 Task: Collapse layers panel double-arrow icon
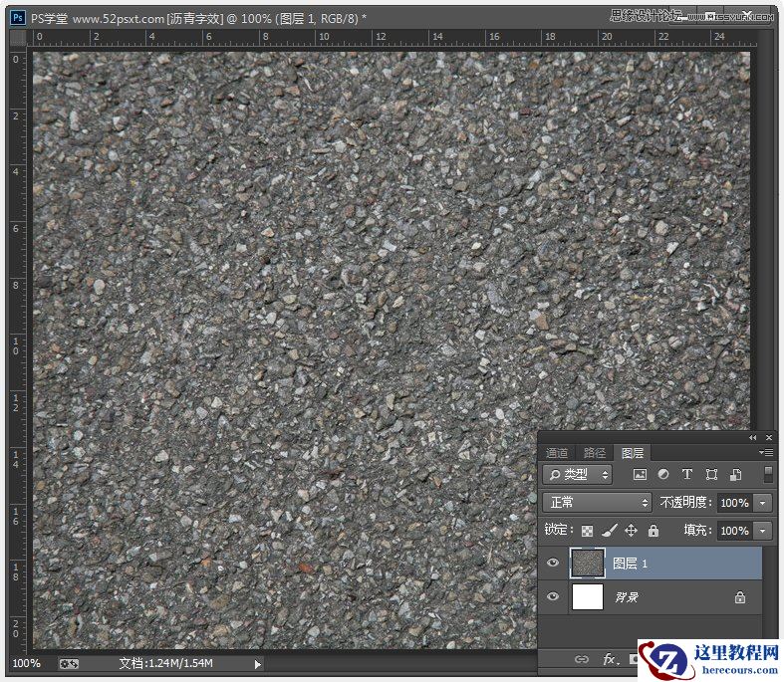pos(752,438)
